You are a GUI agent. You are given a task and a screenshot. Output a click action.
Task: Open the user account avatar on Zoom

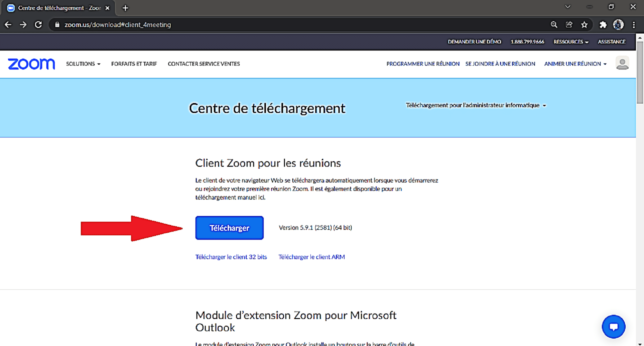(622, 63)
